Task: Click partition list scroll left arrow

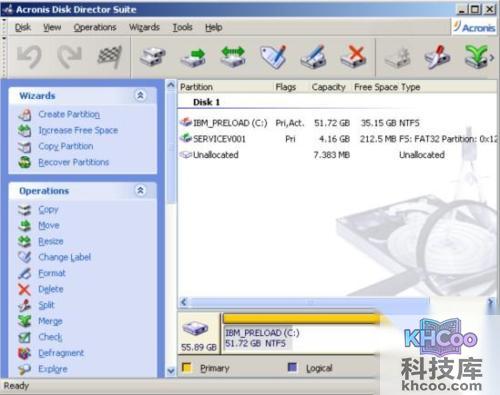Action: [x=184, y=302]
